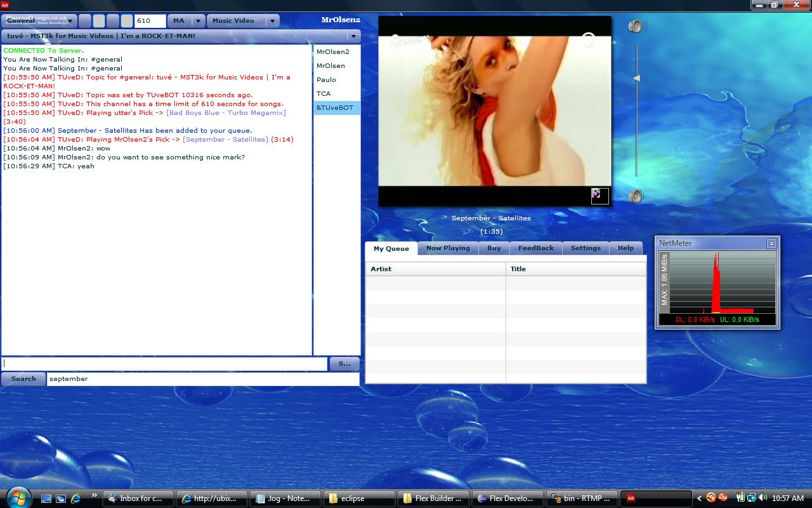Click the Send button beside chat input
This screenshot has height=508, width=812.
coord(344,364)
